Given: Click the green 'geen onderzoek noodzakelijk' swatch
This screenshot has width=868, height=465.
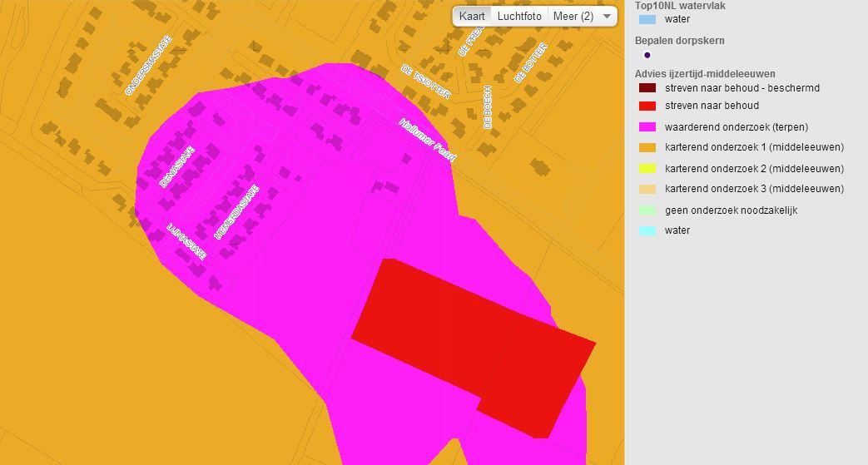Looking at the screenshot, I should coord(647,210).
